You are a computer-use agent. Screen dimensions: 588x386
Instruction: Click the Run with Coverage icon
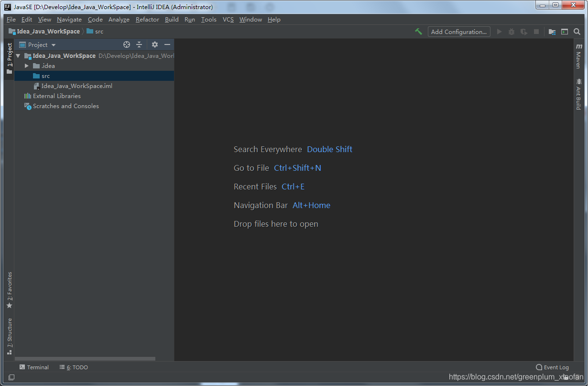tap(524, 32)
